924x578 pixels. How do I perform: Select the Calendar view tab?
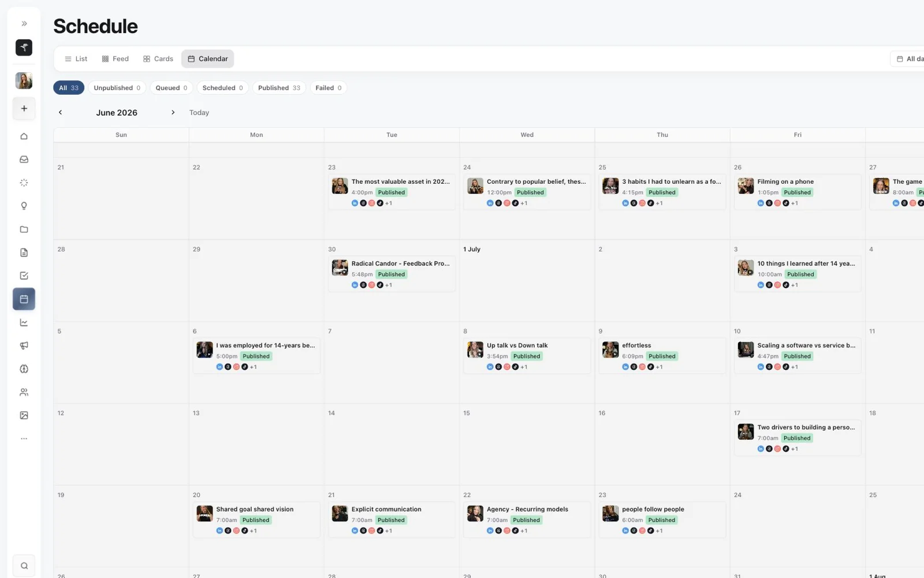(x=208, y=59)
